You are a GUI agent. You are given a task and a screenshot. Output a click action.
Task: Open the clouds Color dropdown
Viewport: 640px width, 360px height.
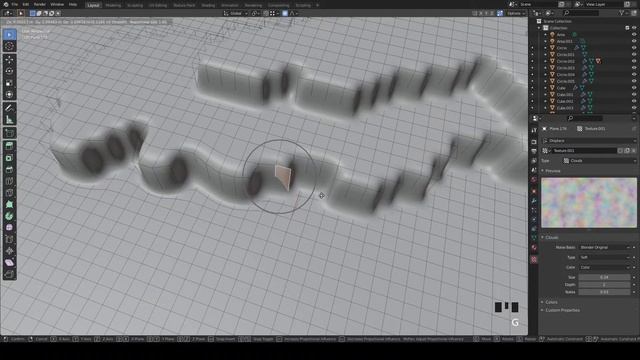tap(605, 267)
